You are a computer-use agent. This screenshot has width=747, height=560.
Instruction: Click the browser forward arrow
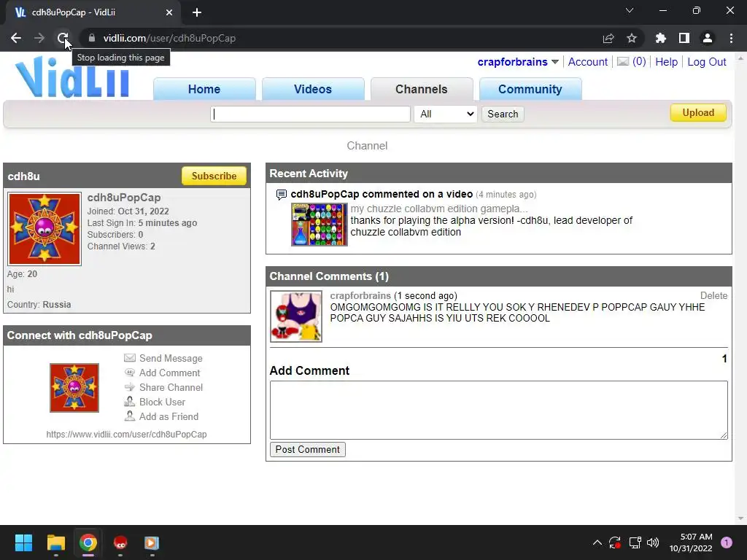click(39, 38)
